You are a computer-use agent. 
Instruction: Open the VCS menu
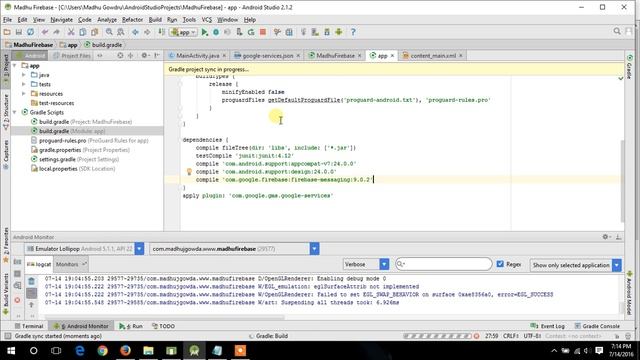coord(207,20)
